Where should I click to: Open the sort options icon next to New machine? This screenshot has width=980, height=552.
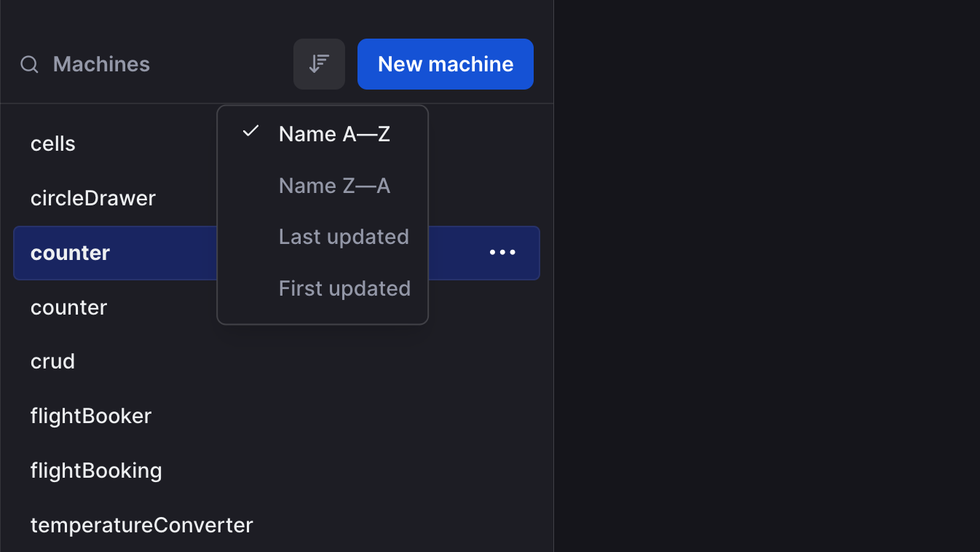click(319, 64)
